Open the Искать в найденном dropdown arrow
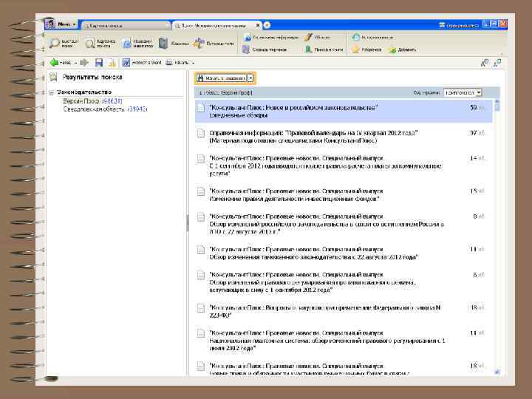The image size is (532, 399). point(250,78)
